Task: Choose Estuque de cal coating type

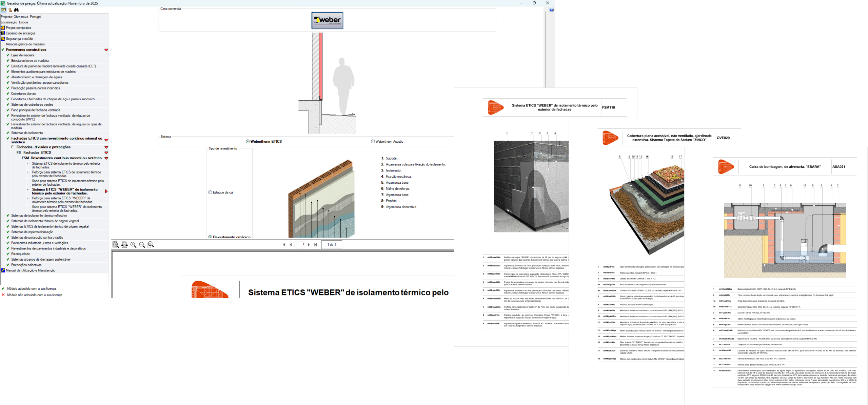Action: (210, 193)
